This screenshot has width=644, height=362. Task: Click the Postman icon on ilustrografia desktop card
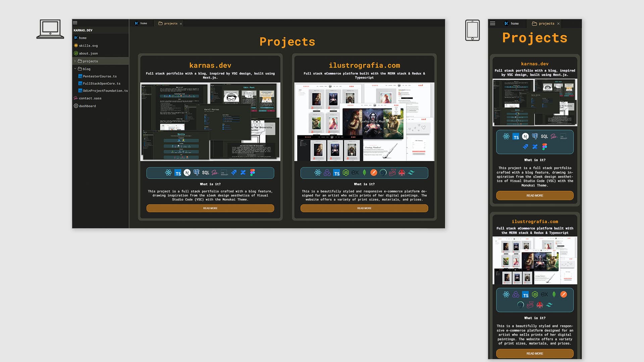[x=374, y=173]
